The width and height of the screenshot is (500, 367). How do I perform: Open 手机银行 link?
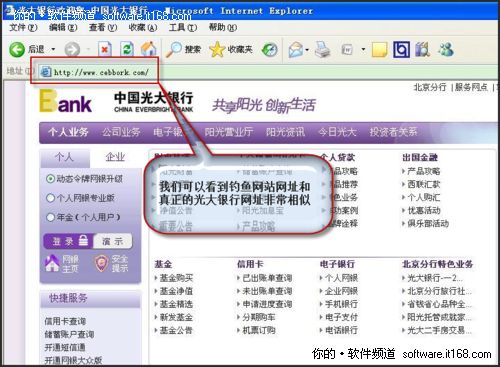click(x=341, y=304)
